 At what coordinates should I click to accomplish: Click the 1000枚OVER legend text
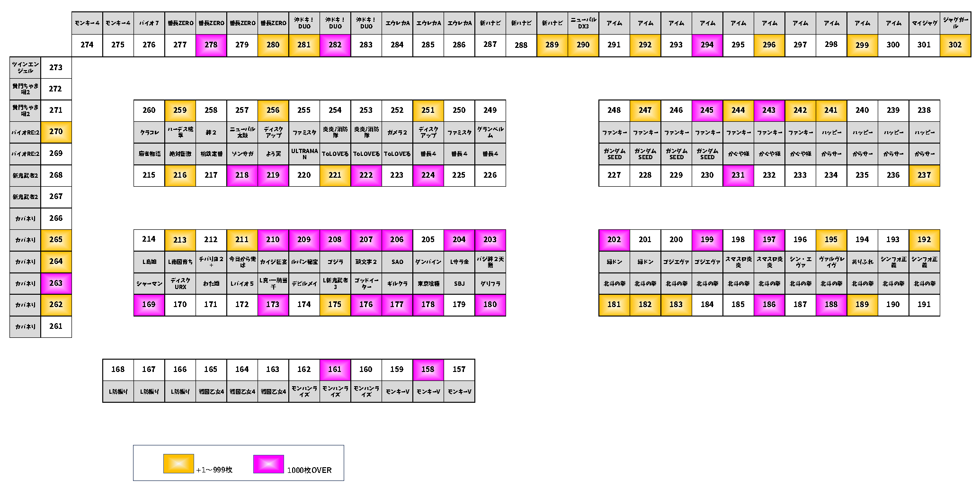tap(309, 470)
